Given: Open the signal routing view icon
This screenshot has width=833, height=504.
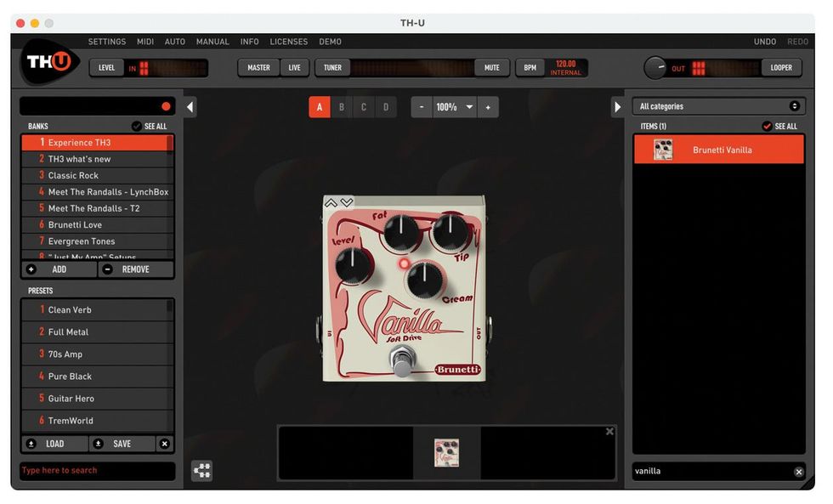Looking at the screenshot, I should (x=202, y=471).
